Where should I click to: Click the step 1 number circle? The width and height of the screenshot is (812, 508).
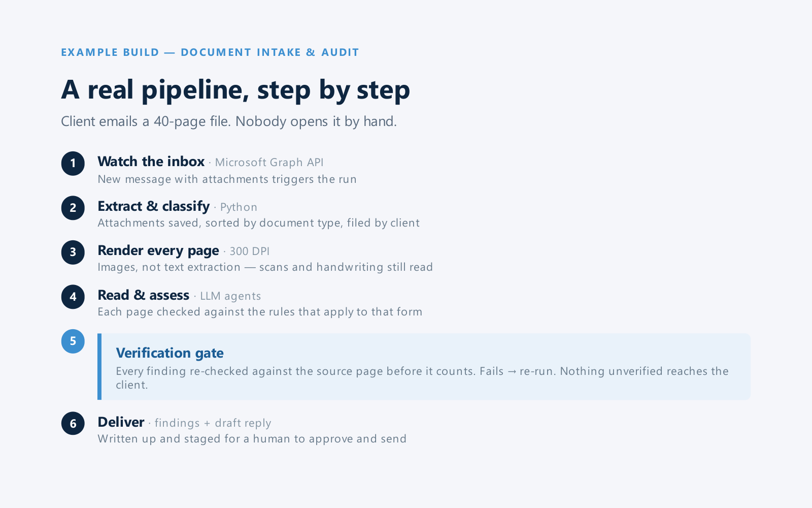point(73,164)
